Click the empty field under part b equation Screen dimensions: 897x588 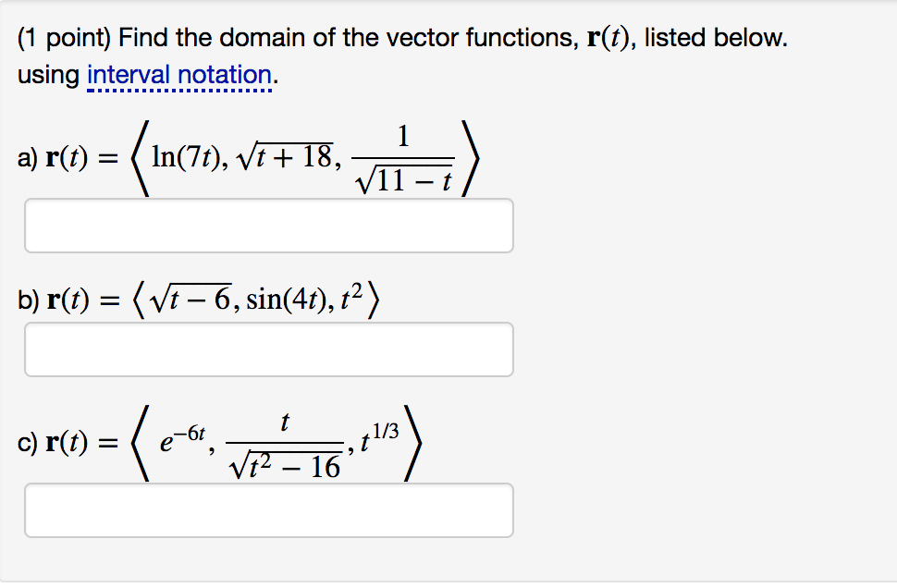[268, 349]
